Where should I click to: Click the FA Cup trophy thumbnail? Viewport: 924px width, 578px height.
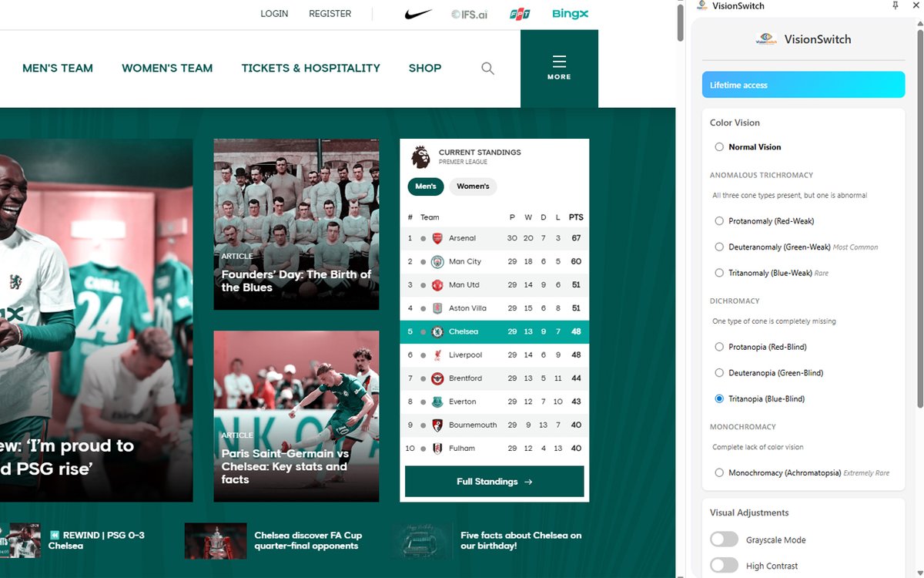[216, 541]
